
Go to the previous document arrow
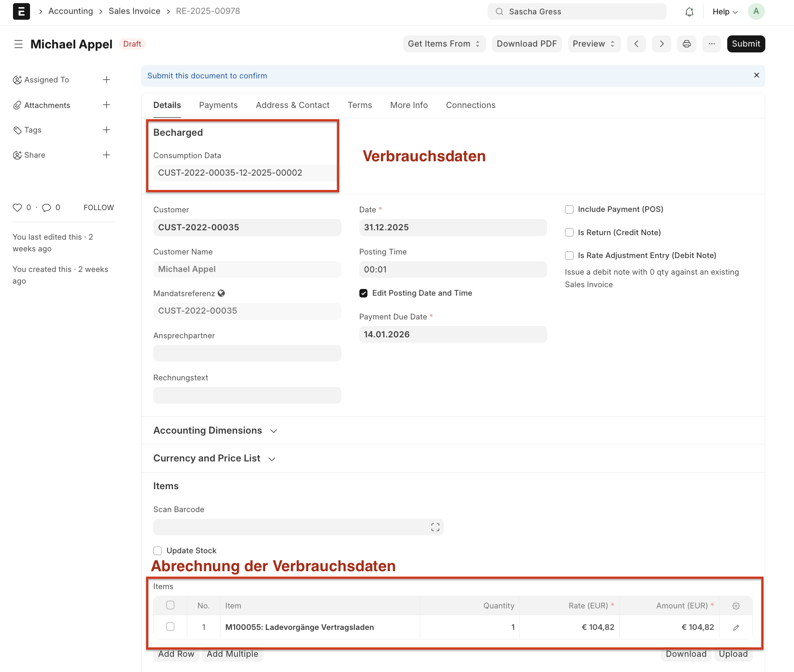click(636, 44)
